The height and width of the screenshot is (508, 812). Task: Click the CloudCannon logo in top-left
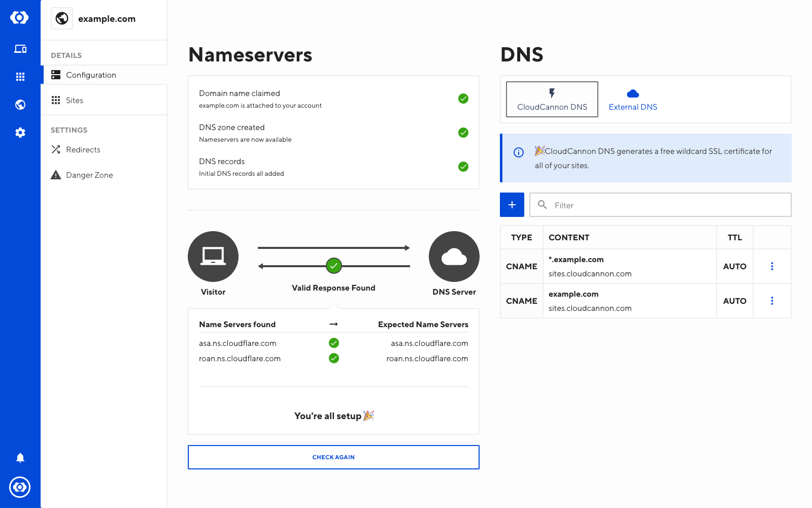click(x=20, y=18)
